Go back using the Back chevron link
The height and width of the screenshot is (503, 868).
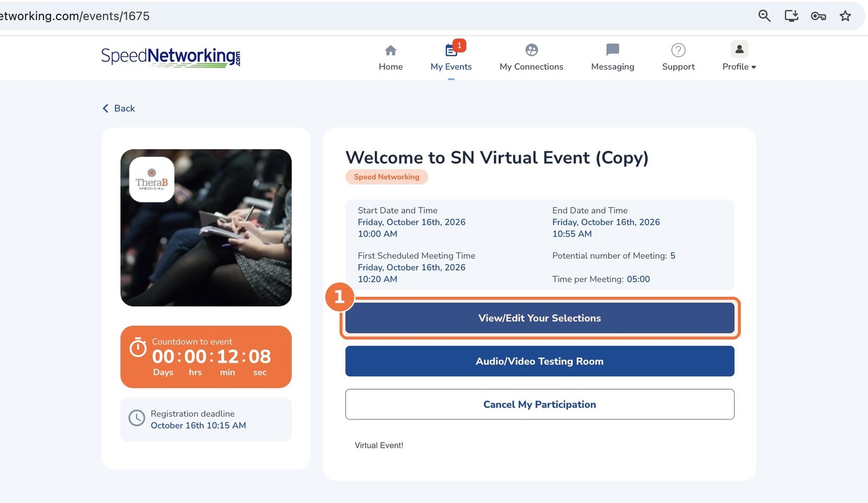click(118, 108)
